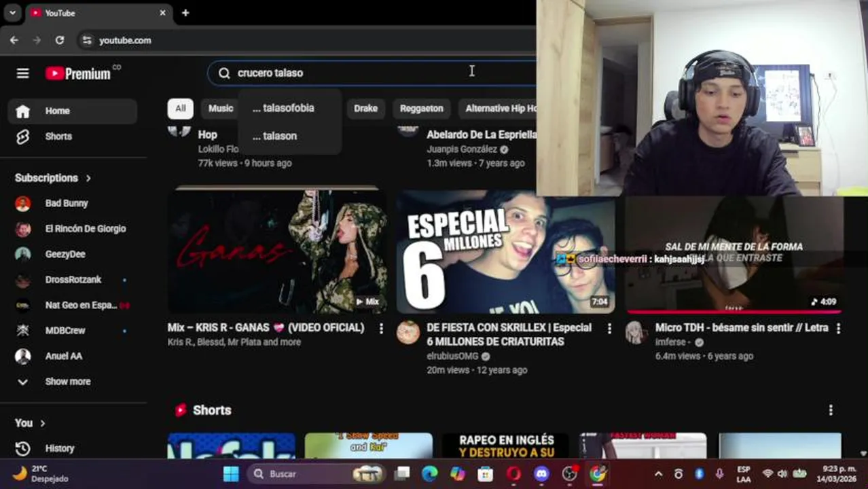The height and width of the screenshot is (489, 868).
Task: Go to Home in the sidebar
Action: coord(73,111)
